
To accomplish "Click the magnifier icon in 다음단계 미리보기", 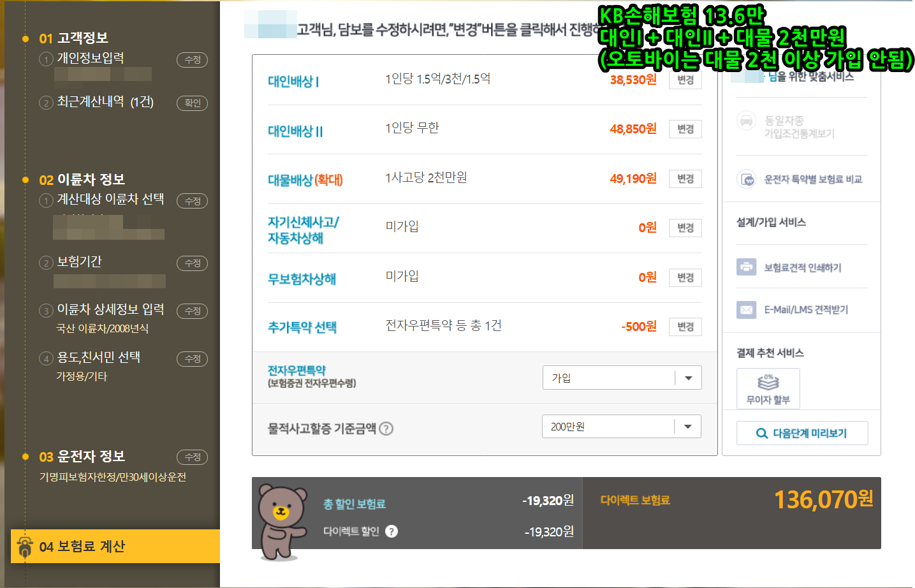I will tap(761, 433).
